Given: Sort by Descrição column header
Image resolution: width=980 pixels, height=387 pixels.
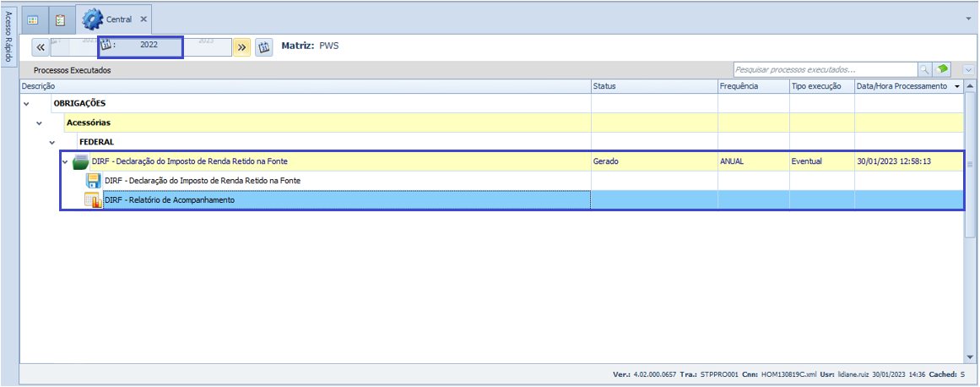Looking at the screenshot, I should point(306,86).
